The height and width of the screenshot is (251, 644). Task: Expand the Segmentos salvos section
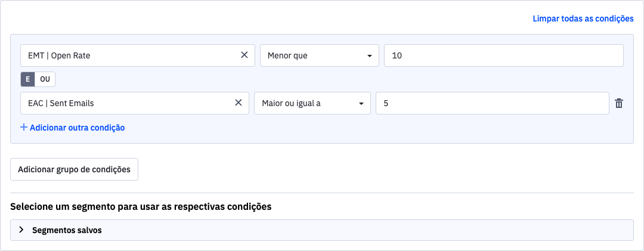click(322, 230)
